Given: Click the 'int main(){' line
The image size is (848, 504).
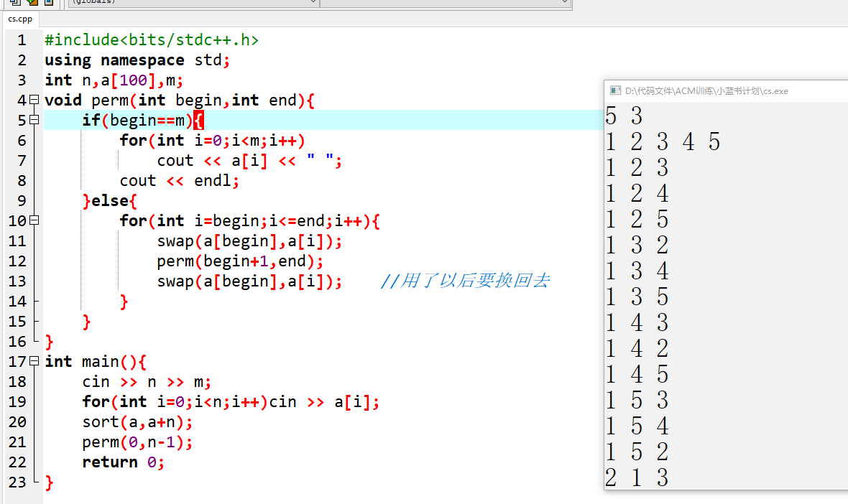Looking at the screenshot, I should click(95, 361).
